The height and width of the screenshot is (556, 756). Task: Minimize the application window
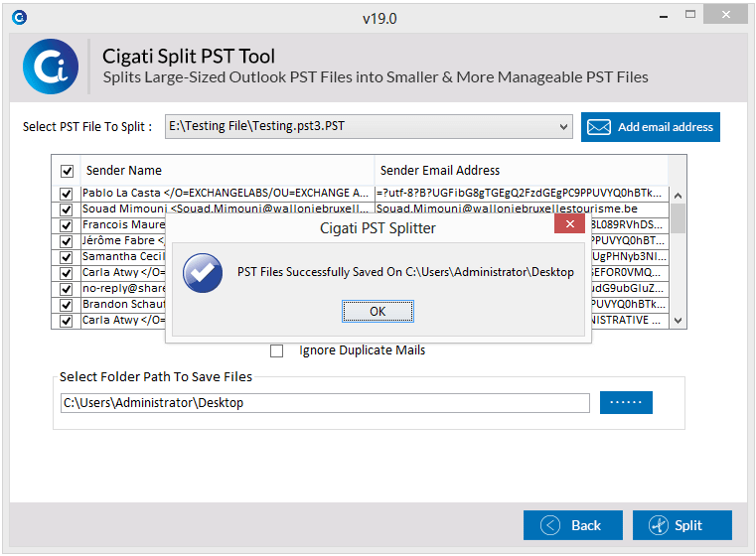coord(664,16)
